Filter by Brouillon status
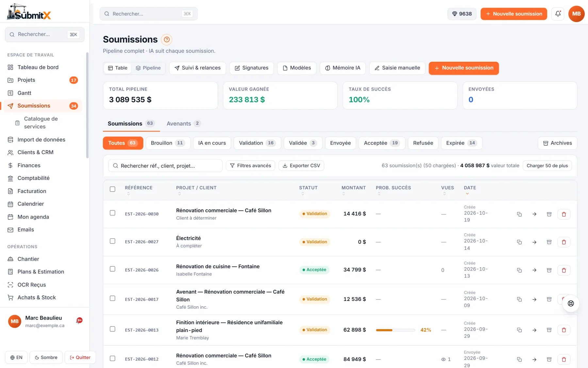This screenshot has height=368, width=588. (168, 143)
